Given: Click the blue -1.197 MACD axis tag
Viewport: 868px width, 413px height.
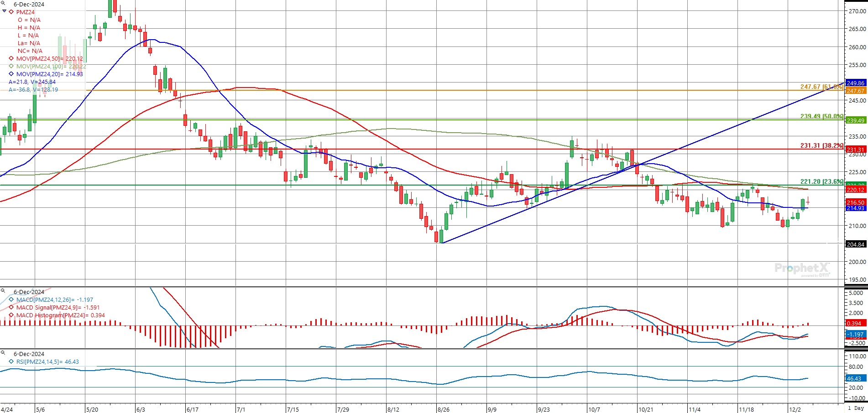Looking at the screenshot, I should pos(855,334).
